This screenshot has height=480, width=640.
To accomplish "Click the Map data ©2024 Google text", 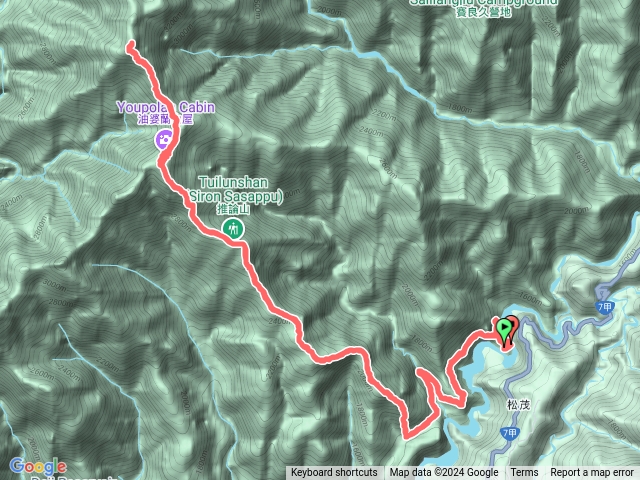I will coord(444,473).
